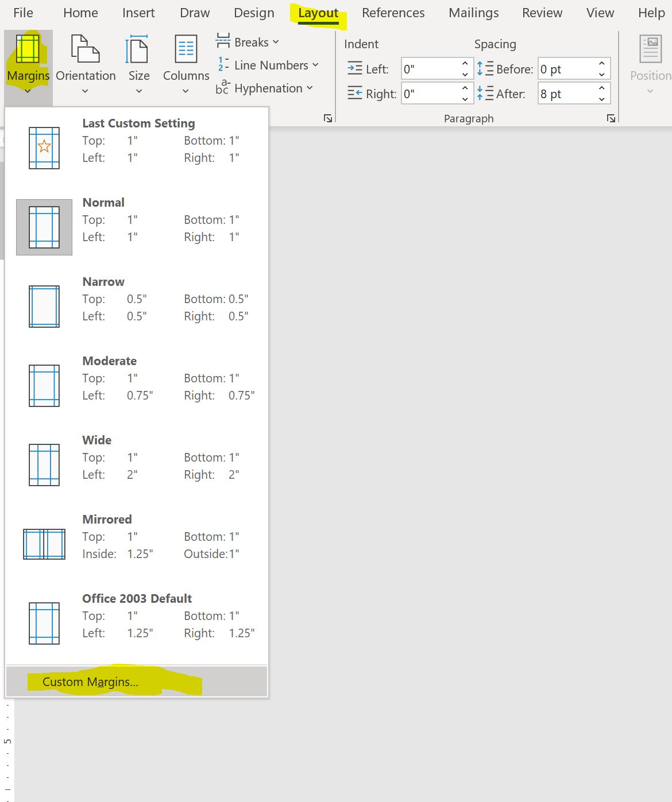Open Custom Margins dialog
This screenshot has height=802, width=672.
(x=136, y=681)
